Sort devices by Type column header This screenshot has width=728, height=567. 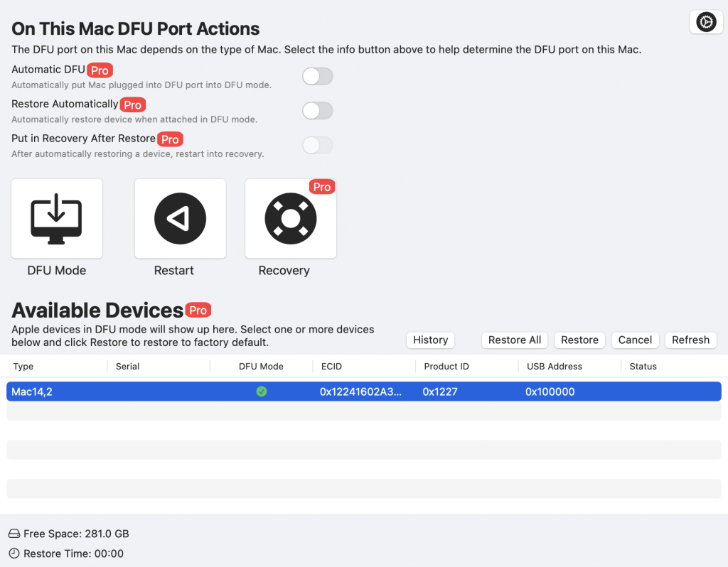[23, 367]
